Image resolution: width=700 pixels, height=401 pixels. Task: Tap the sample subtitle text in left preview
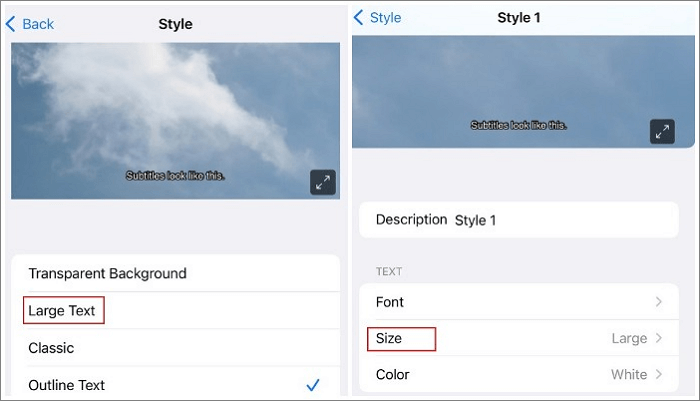[x=175, y=175]
